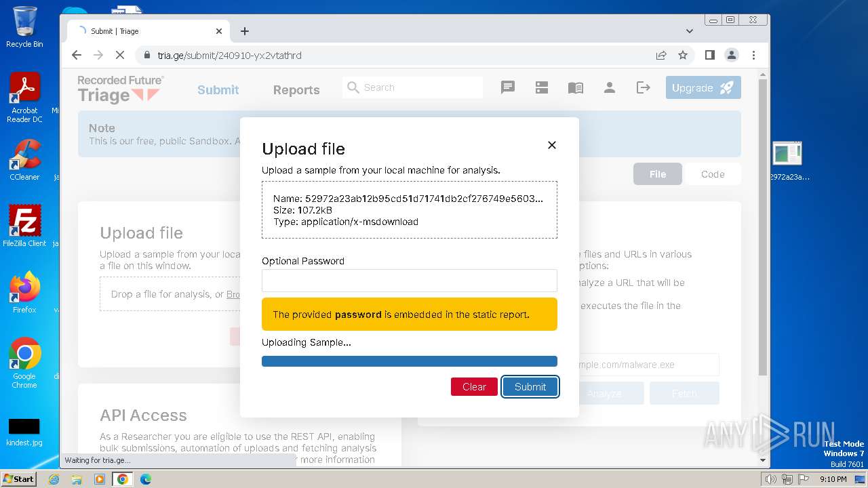The image size is (868, 488).
Task: Click the Triage logout icon
Action: coord(644,87)
